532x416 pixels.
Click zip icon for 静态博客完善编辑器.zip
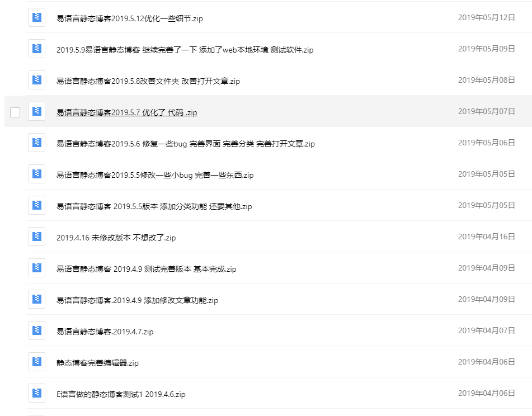(37, 362)
